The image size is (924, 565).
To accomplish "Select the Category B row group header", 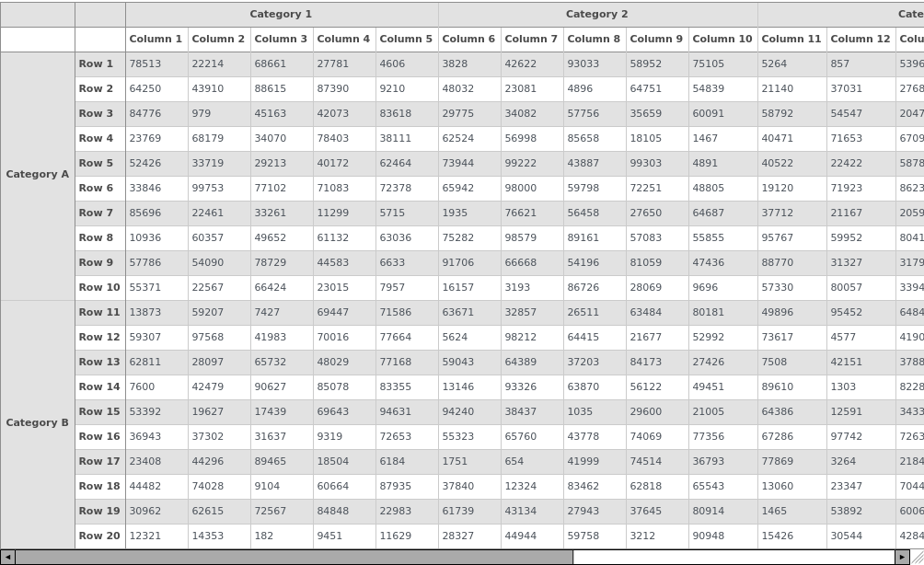I will pos(38,423).
